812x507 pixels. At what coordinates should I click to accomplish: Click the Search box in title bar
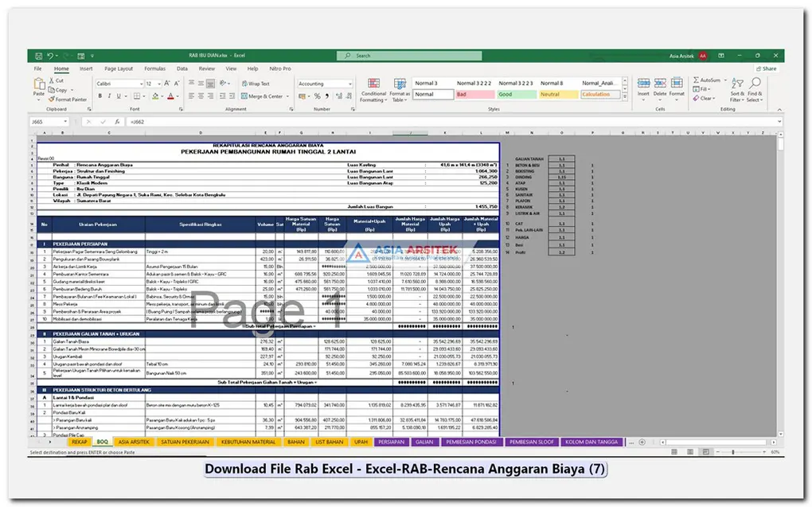click(x=409, y=56)
